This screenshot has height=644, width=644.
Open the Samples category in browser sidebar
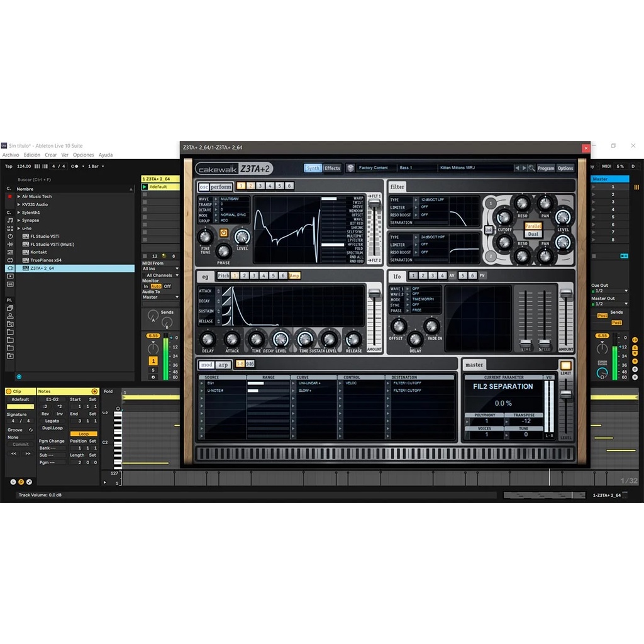point(10,284)
